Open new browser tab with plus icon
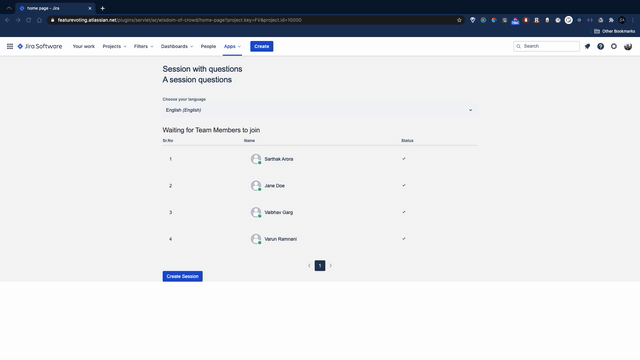 tap(102, 8)
